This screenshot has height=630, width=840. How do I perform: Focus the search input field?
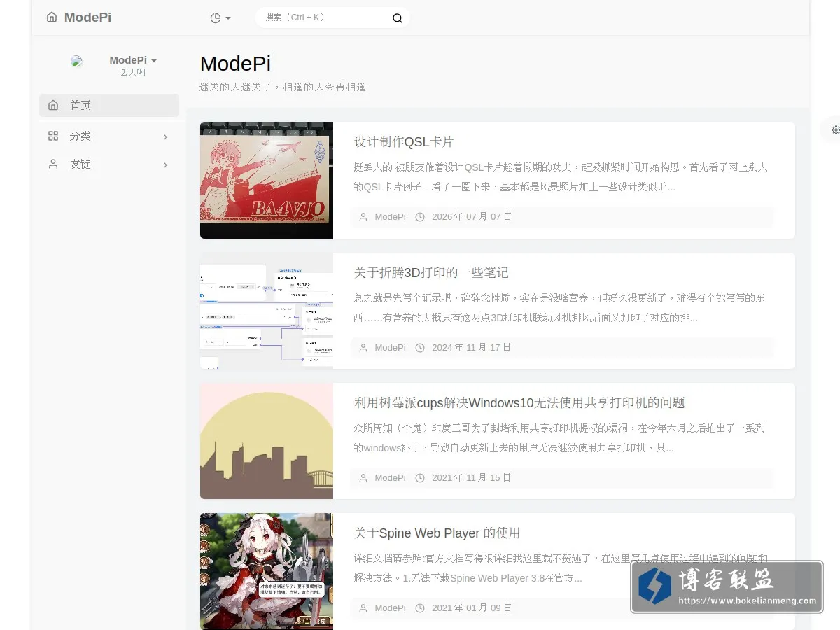(x=325, y=17)
